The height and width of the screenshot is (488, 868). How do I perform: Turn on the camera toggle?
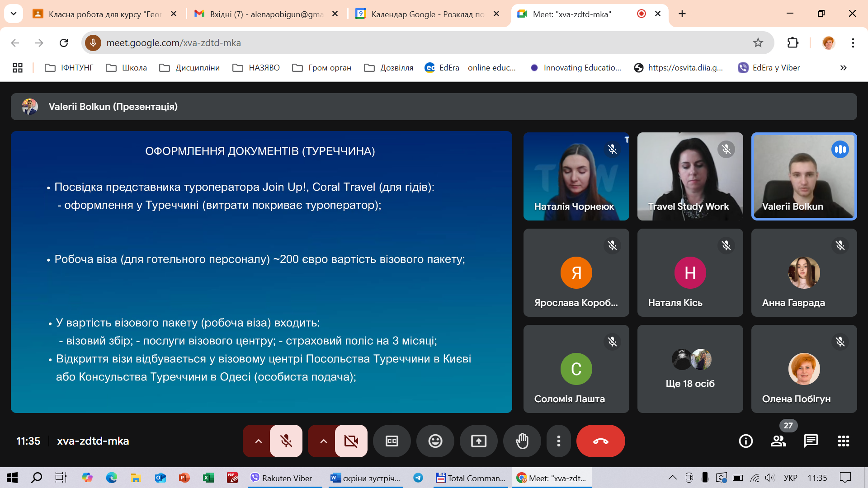(351, 441)
